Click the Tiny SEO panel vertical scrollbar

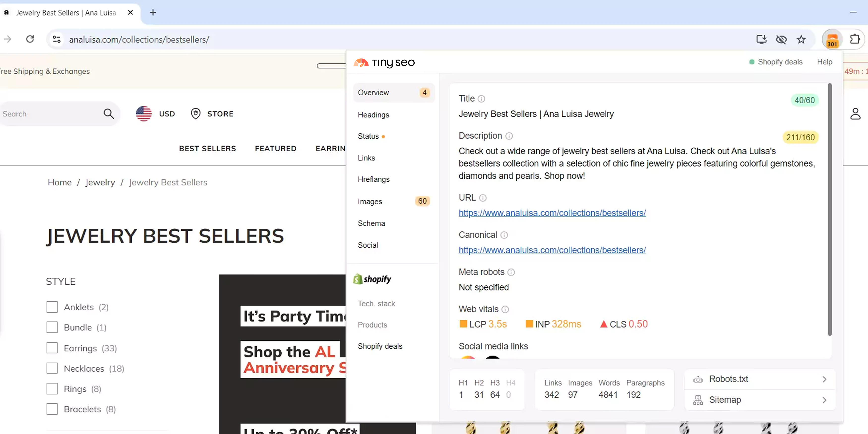[x=830, y=209]
